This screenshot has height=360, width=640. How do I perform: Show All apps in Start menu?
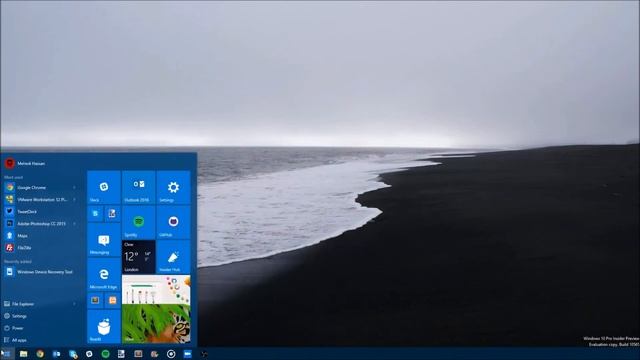tap(40, 340)
